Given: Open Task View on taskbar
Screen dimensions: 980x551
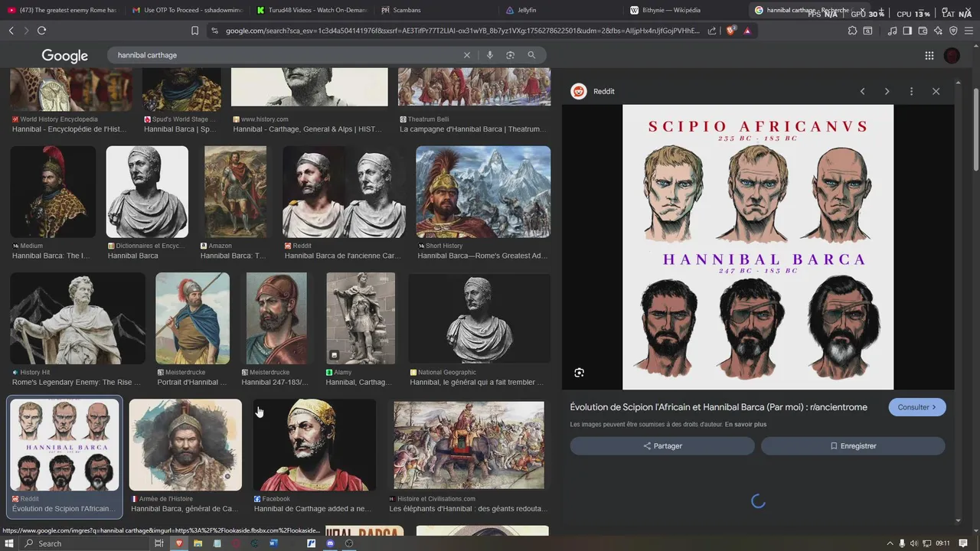Looking at the screenshot, I should pos(159,543).
